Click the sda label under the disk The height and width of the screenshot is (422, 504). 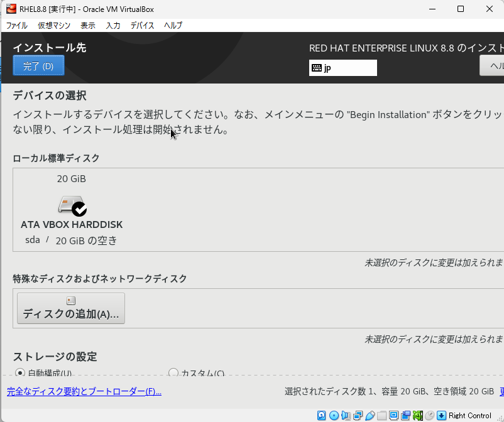pos(33,240)
